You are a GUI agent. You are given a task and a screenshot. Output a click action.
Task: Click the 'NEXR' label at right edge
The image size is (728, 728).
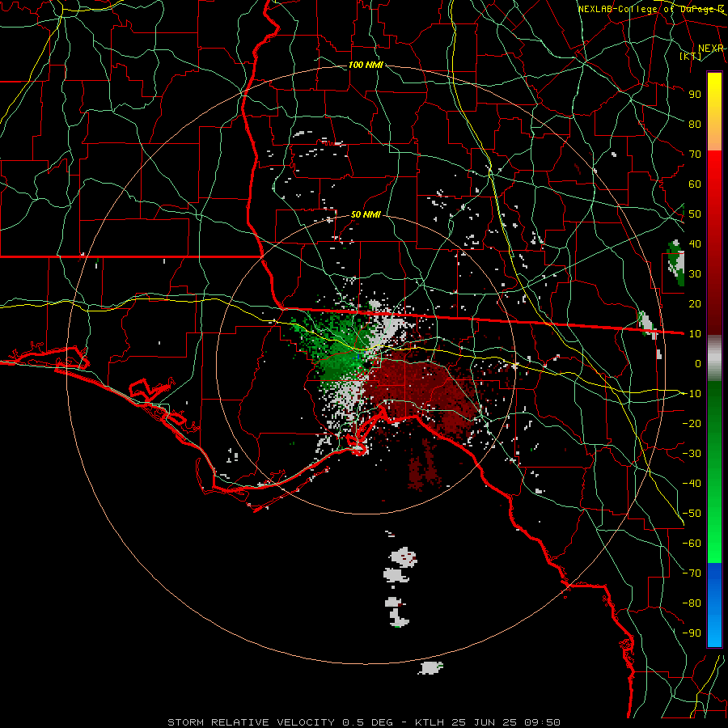point(711,49)
